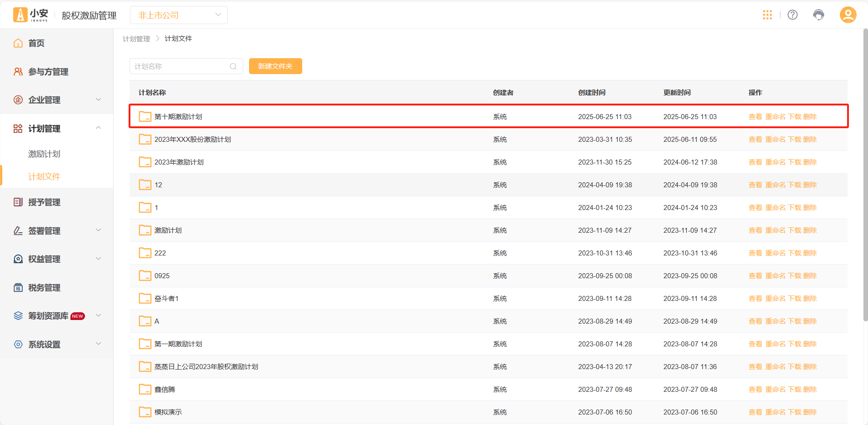Screen dimensions: 868x425
Task: Expand the 系统设置 menu chevron
Action: point(99,344)
